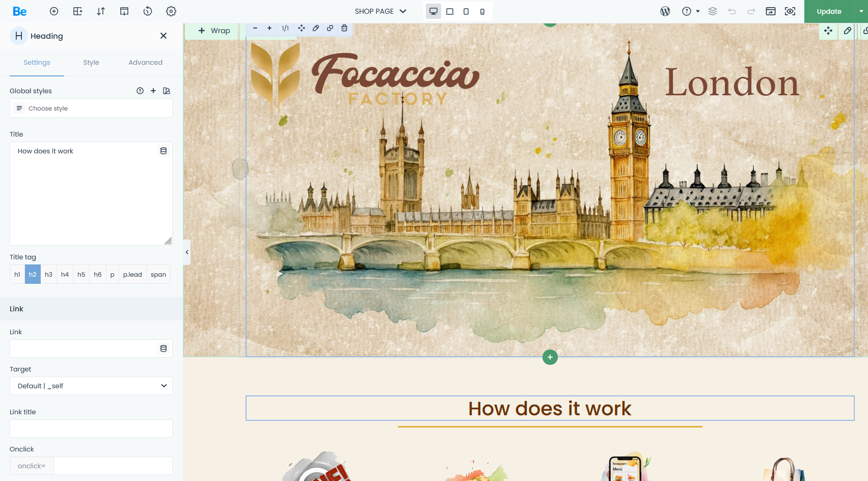Undo the last change
The width and height of the screenshot is (868, 481).
tap(732, 11)
